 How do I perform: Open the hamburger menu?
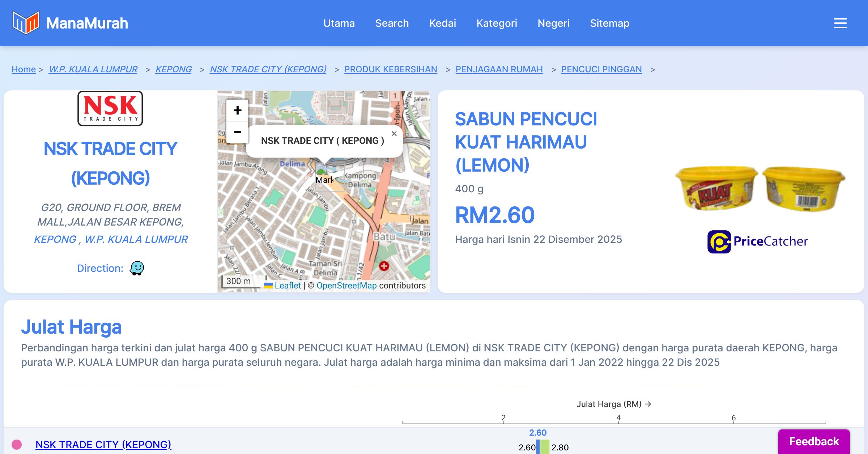(840, 23)
